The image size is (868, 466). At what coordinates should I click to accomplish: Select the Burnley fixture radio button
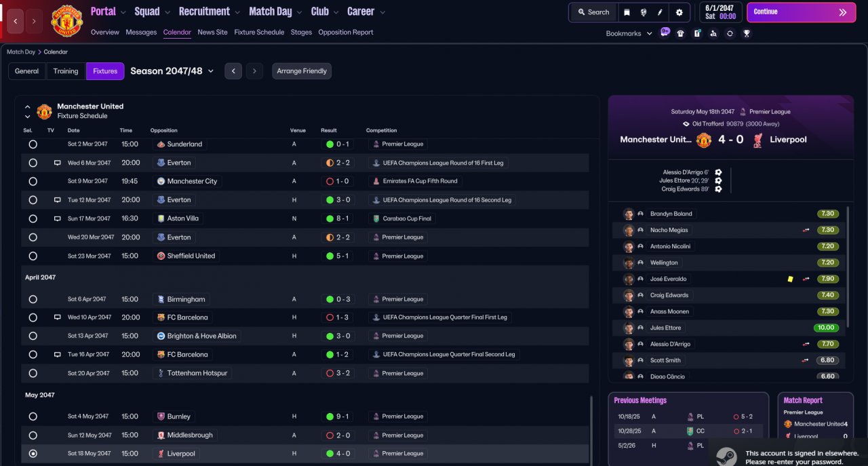coord(33,416)
